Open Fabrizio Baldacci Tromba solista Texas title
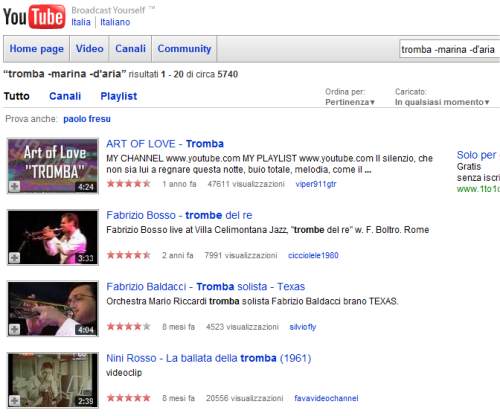Screen dimensions: 500x416 pyautogui.click(x=205, y=286)
